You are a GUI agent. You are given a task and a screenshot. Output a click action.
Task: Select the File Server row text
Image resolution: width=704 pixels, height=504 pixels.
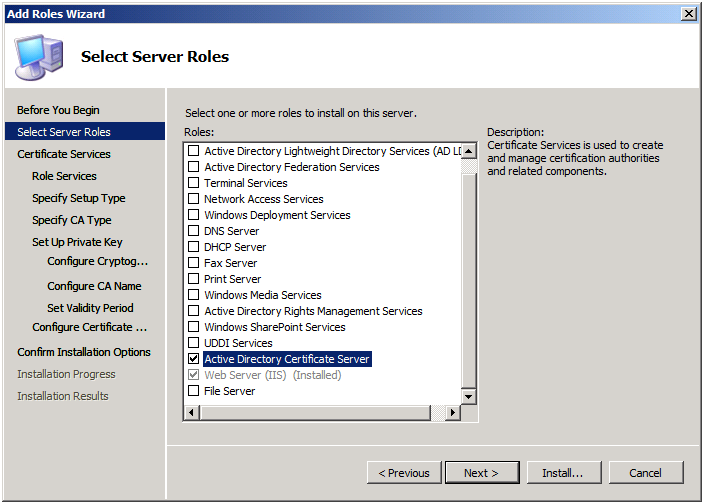(229, 390)
